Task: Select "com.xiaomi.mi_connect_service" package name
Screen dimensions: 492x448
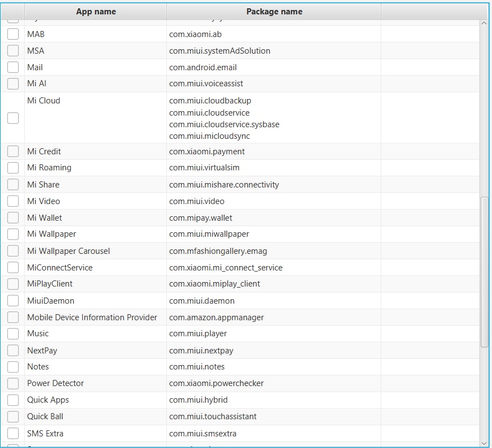Action: pyautogui.click(x=226, y=268)
